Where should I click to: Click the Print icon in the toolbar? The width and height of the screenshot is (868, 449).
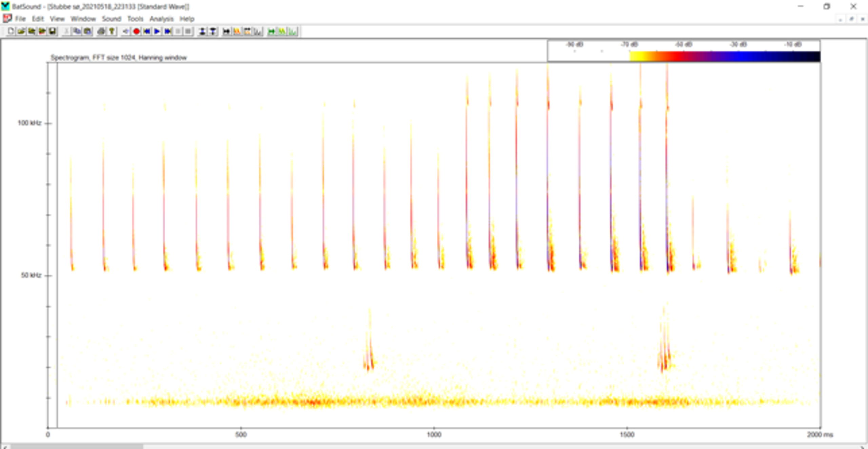(x=101, y=32)
